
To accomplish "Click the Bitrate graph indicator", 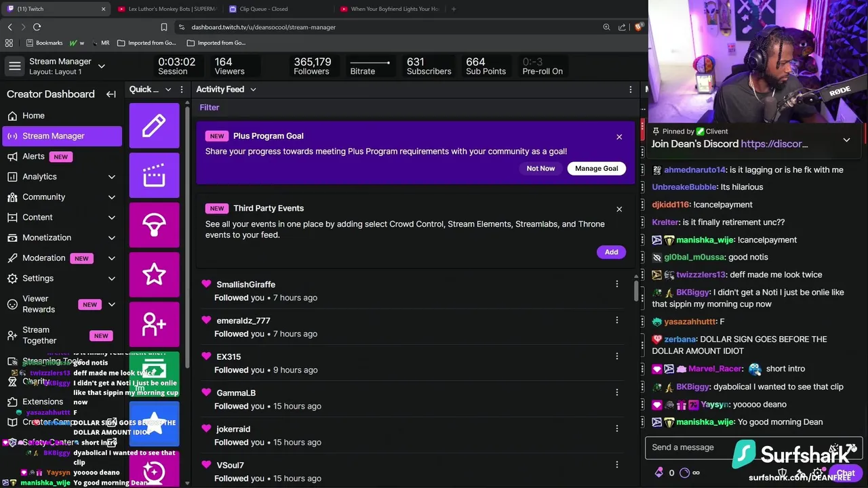I will tap(370, 62).
